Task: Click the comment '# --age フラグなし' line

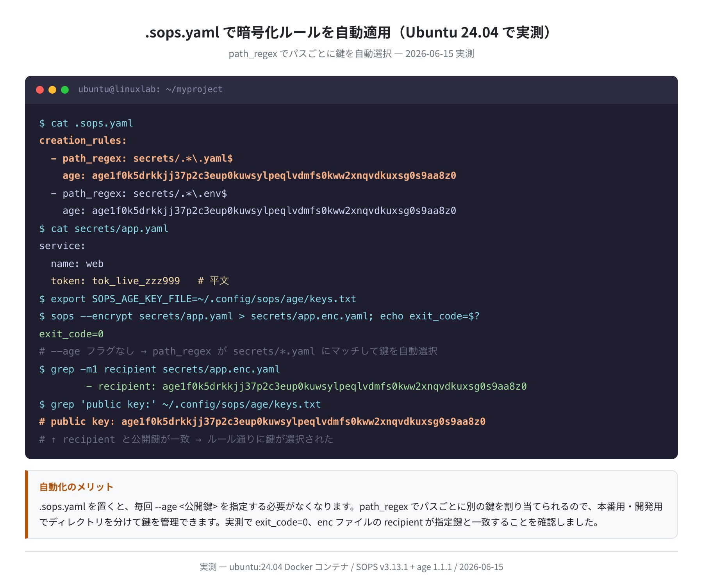Action: click(x=238, y=351)
